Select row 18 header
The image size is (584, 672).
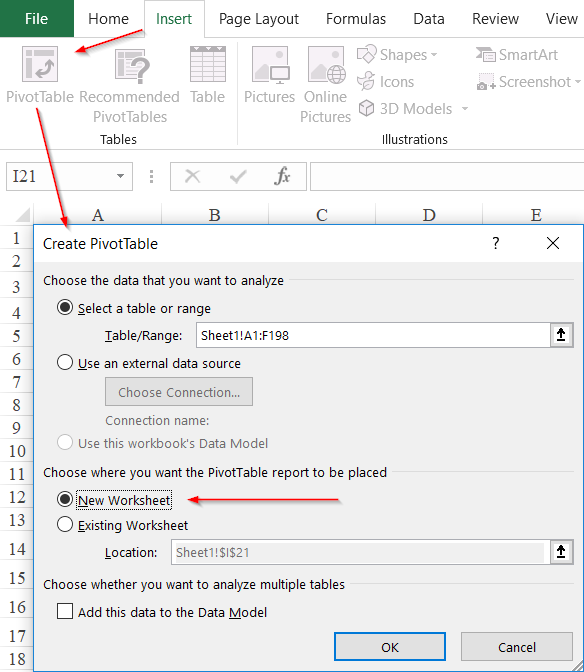pyautogui.click(x=17, y=659)
